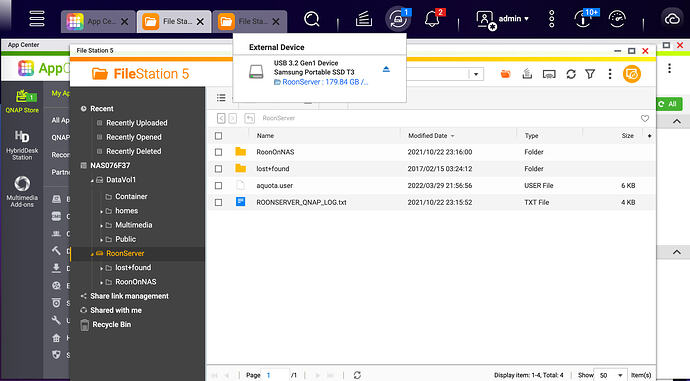
Task: Select the Container folder in sidebar
Action: [131, 196]
